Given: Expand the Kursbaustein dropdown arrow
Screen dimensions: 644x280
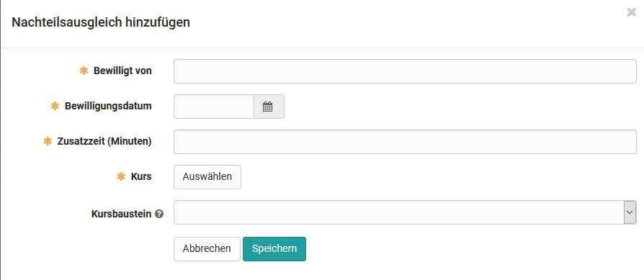Looking at the screenshot, I should pyautogui.click(x=630, y=212).
